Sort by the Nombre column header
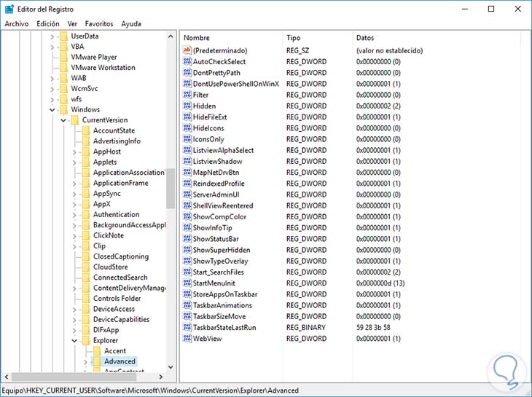Image resolution: width=532 pixels, height=397 pixels. click(x=232, y=38)
